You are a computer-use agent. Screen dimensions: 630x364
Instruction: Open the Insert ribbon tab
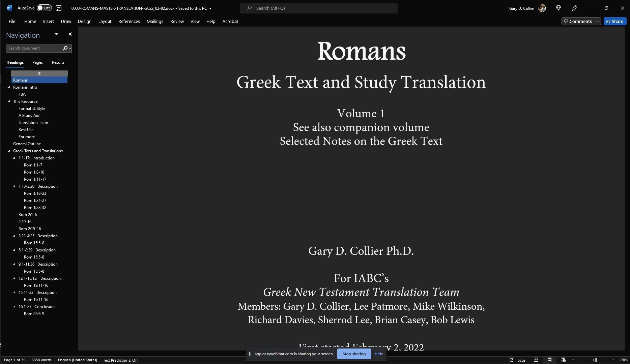[x=49, y=21]
